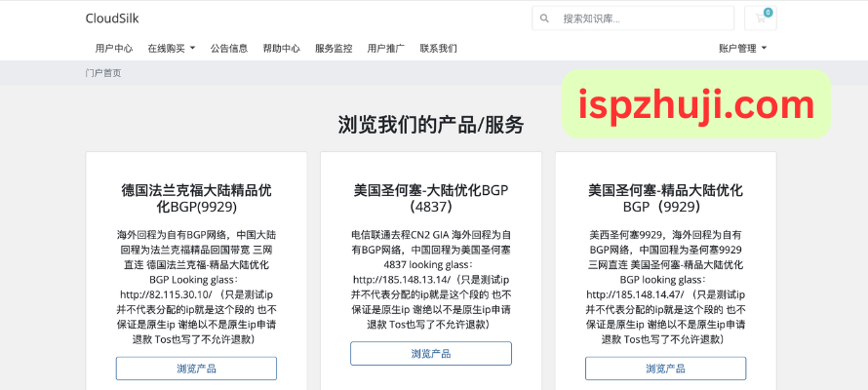Open the 服务监控 page
Viewport: 868px width, 390px height.
tap(334, 48)
